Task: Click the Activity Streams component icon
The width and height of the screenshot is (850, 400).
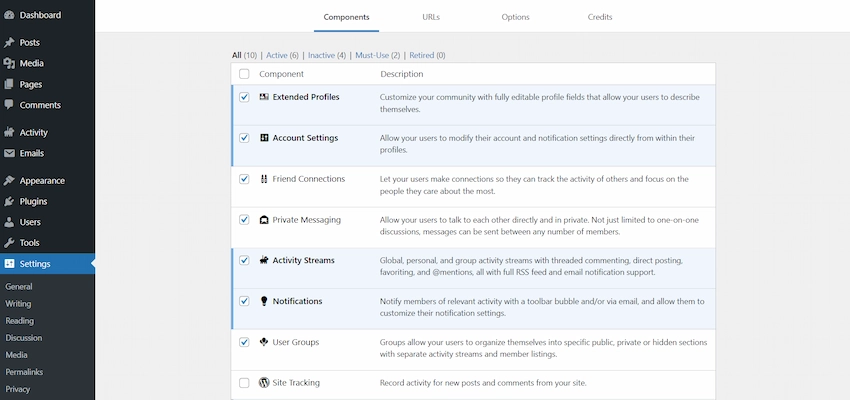Action: coord(264,260)
